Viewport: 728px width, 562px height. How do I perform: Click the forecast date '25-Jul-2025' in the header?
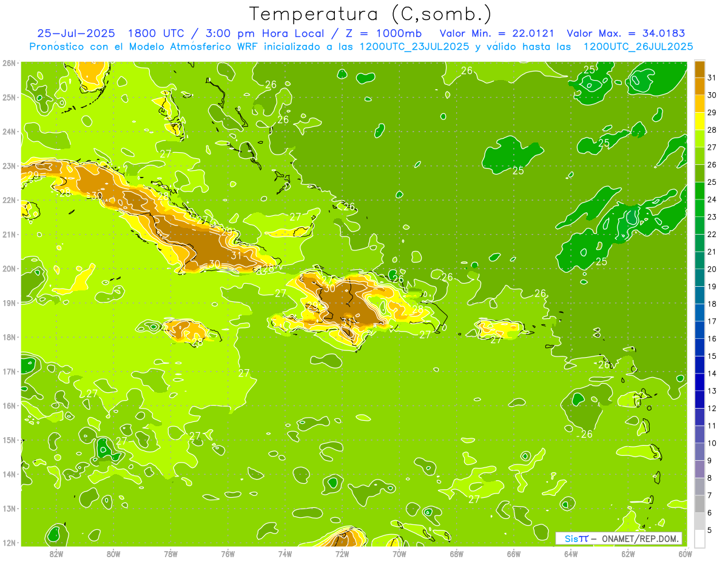75,33
